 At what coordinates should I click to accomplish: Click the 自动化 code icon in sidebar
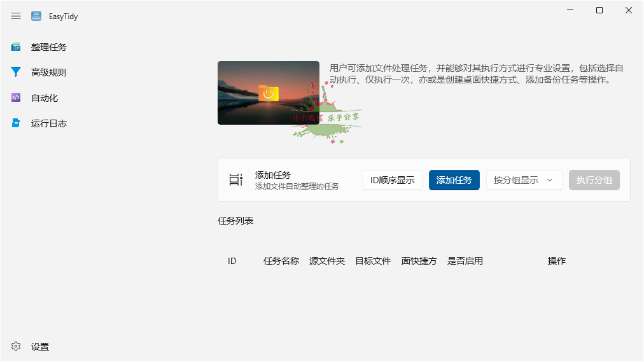click(x=16, y=98)
